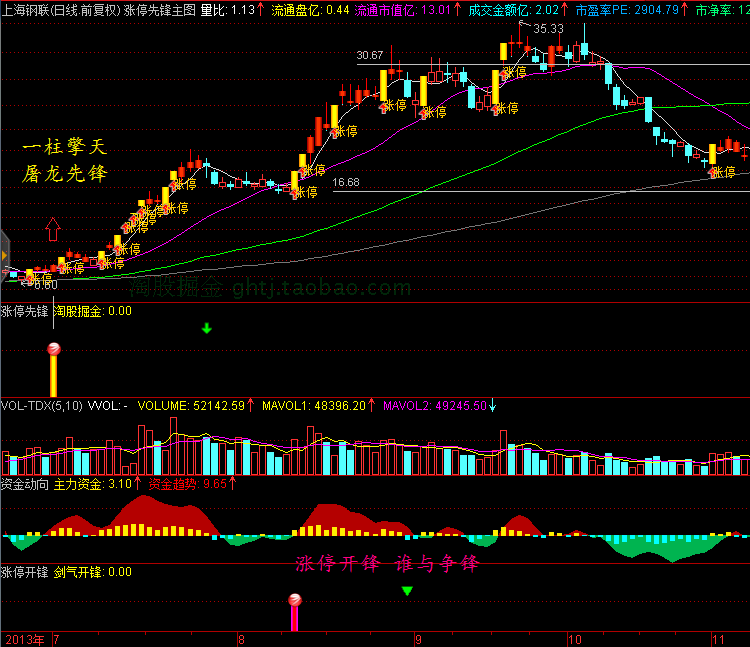Click month 10 on the date axis
750x647 pixels.
[574, 638]
